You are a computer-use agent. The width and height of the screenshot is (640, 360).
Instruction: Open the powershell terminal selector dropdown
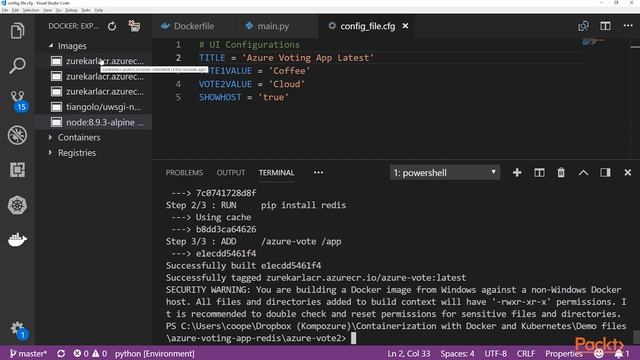445,173
